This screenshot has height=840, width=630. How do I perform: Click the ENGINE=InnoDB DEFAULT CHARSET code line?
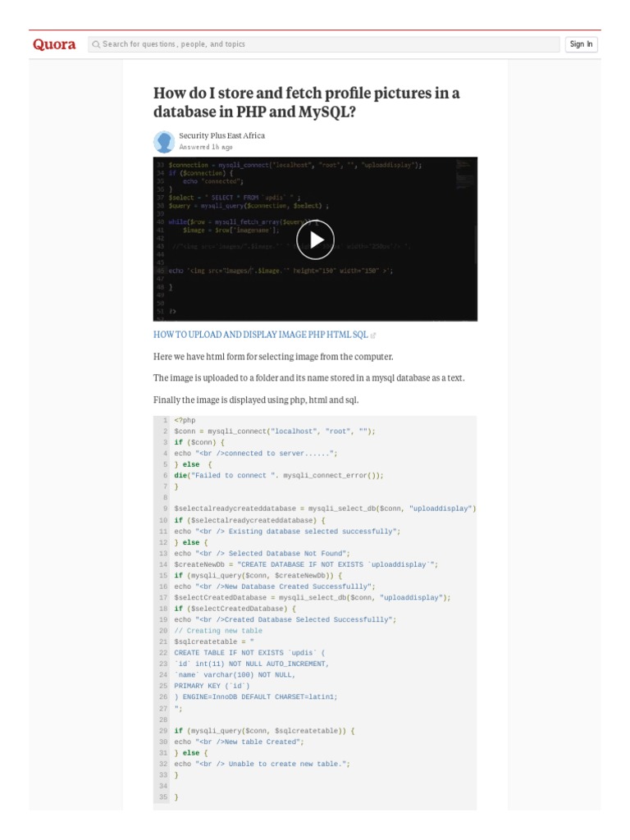[x=256, y=697]
